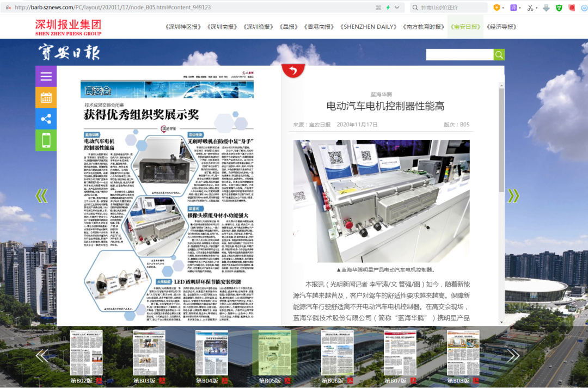Image resolution: width=588 pixels, height=388 pixels.
Task: Go to previous page with left double-chevron
Action: [41, 196]
